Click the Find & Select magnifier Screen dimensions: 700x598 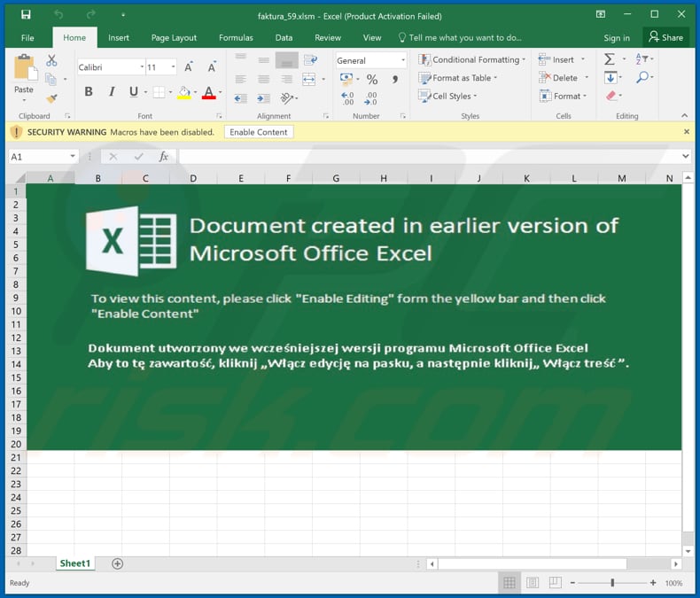[642, 77]
